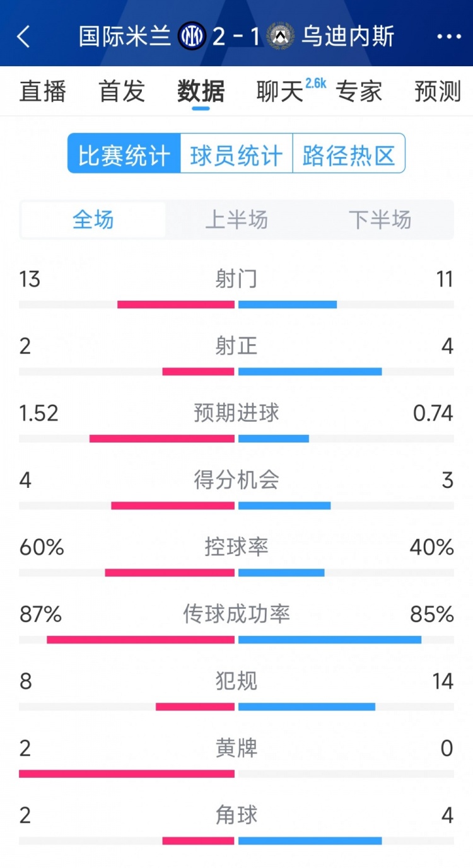Switch to 下半场 second-half stats

coord(380,219)
